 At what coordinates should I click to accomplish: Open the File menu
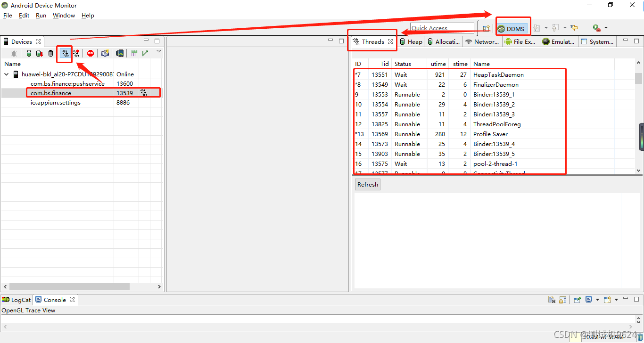(8, 15)
